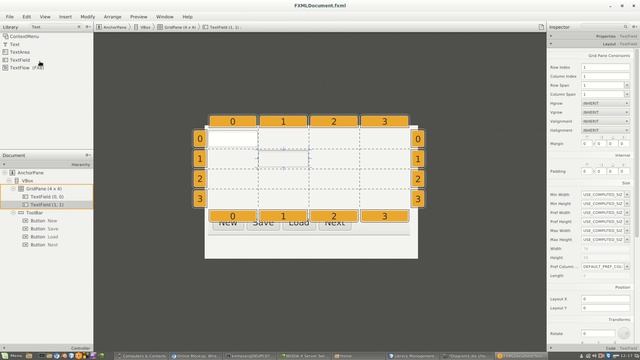
Task: Select top column header 3 of GridPane
Action: [384, 121]
